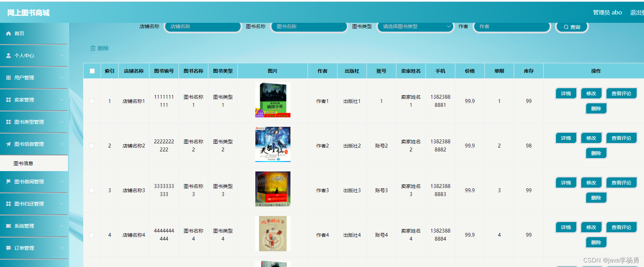Click the chat icon beside 订单管理
Viewport: 644px width, 267px height.
pyautogui.click(x=8, y=248)
